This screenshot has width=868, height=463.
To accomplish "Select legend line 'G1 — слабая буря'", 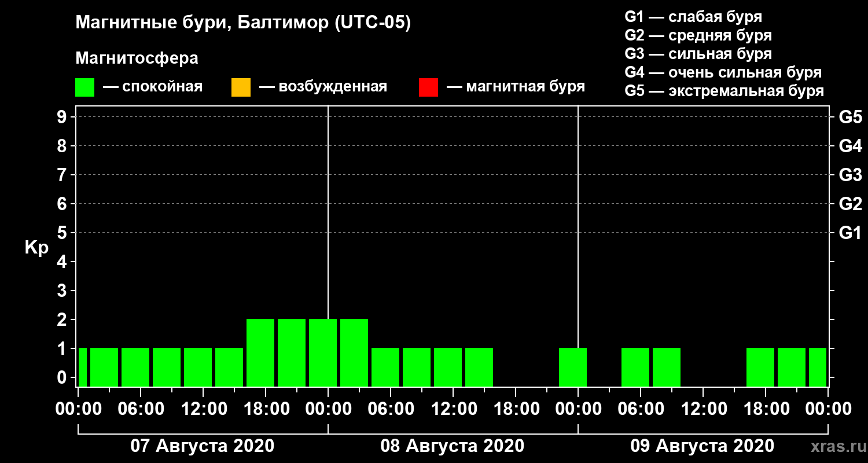I will tap(693, 17).
